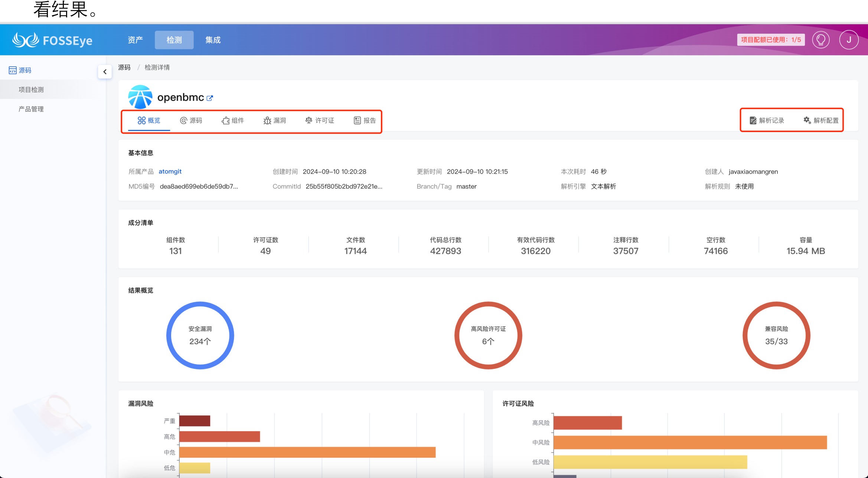Click the CommitId value 25b55f805b2bd972e21e...
868x478 pixels.
point(344,186)
